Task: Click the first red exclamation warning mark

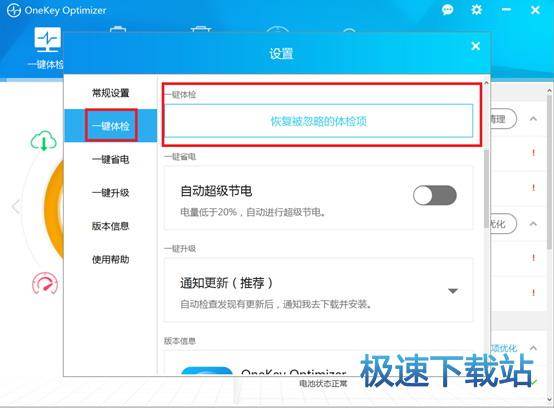Action: pyautogui.click(x=534, y=153)
